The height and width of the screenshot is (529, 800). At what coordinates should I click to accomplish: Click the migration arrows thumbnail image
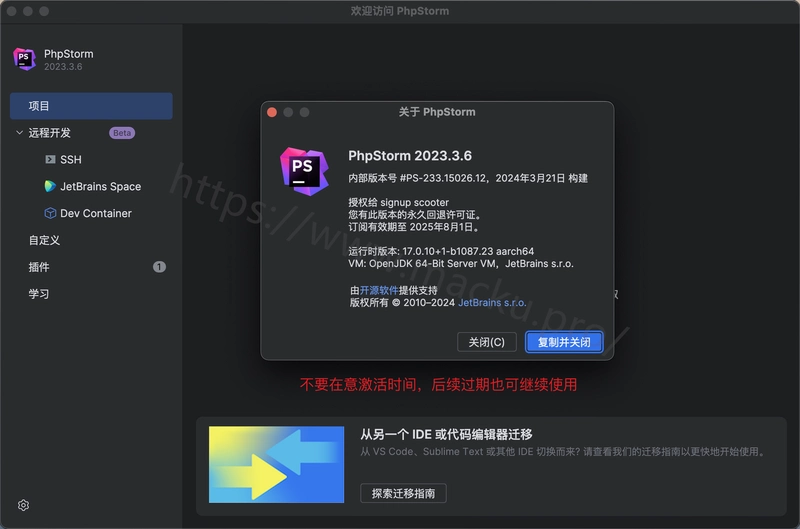277,465
